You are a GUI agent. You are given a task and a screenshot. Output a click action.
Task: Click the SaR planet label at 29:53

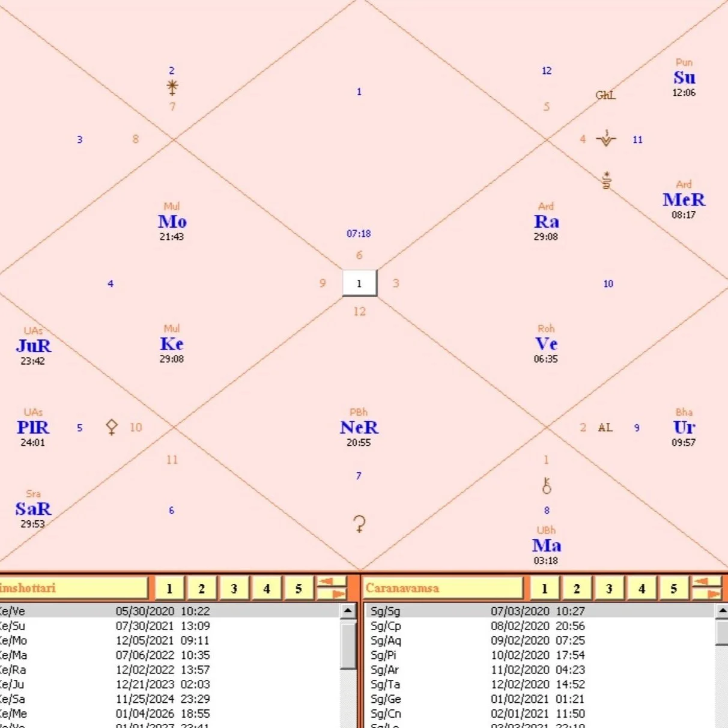click(x=33, y=509)
